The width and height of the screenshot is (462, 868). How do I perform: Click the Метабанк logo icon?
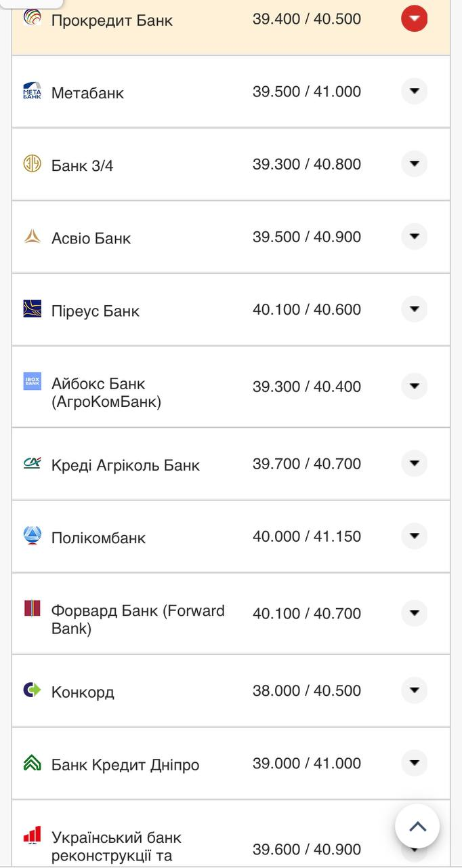pyautogui.click(x=32, y=91)
